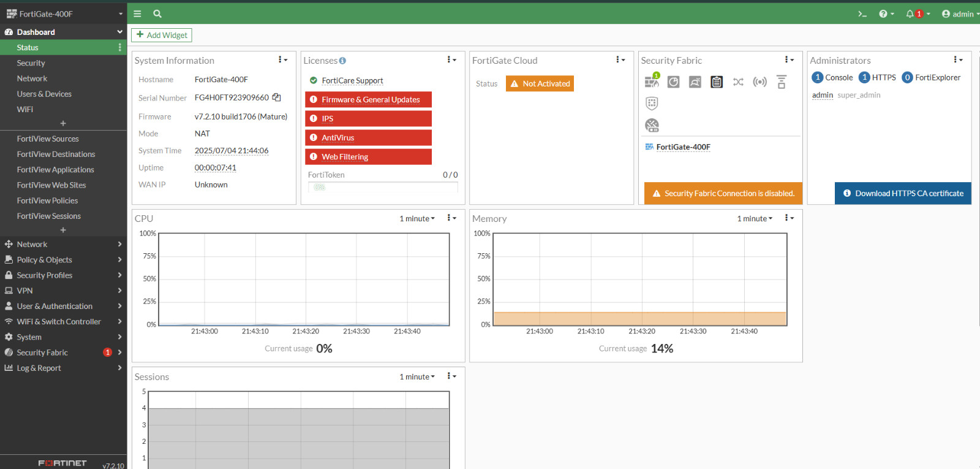
Task: Click the black clipboard icon in Security Fabric
Action: (717, 82)
